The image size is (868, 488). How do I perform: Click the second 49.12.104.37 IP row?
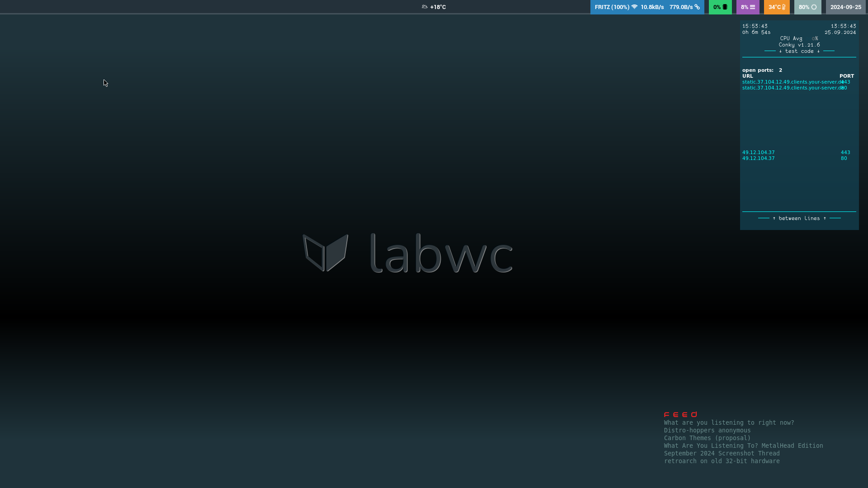pos(758,158)
